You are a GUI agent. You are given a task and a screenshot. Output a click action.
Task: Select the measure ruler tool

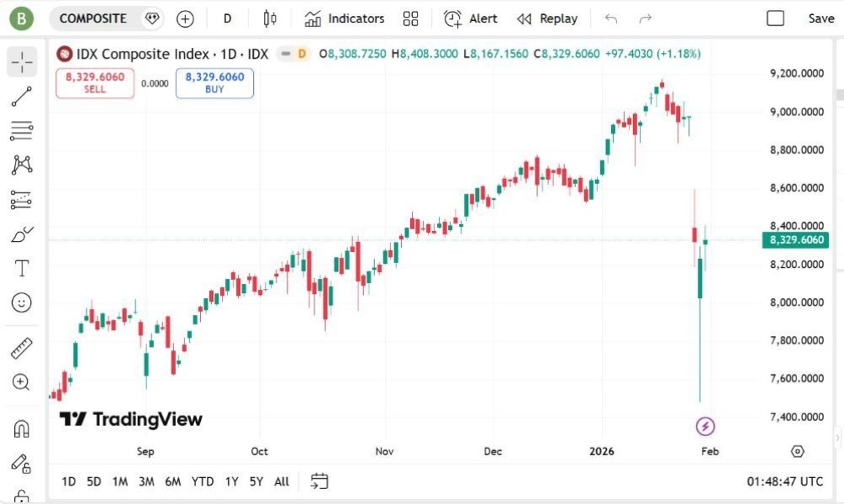tap(20, 347)
